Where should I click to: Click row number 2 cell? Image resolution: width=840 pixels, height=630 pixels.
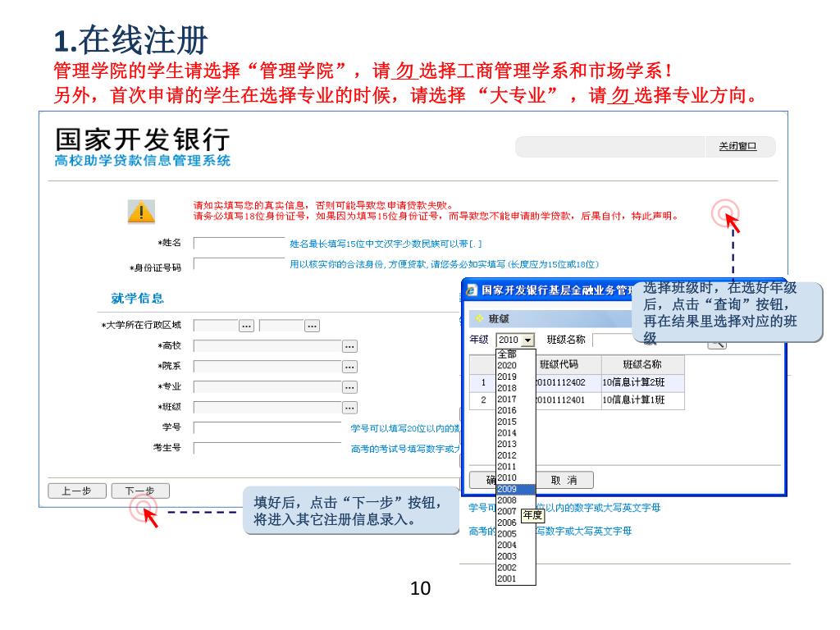point(483,400)
